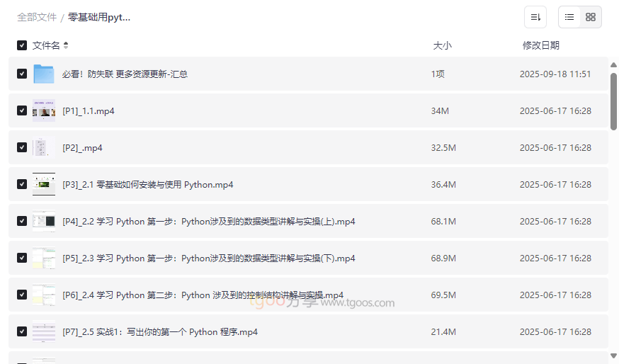
Task: Click the 零基础用pyt... breadcrumb item
Action: coord(99,17)
